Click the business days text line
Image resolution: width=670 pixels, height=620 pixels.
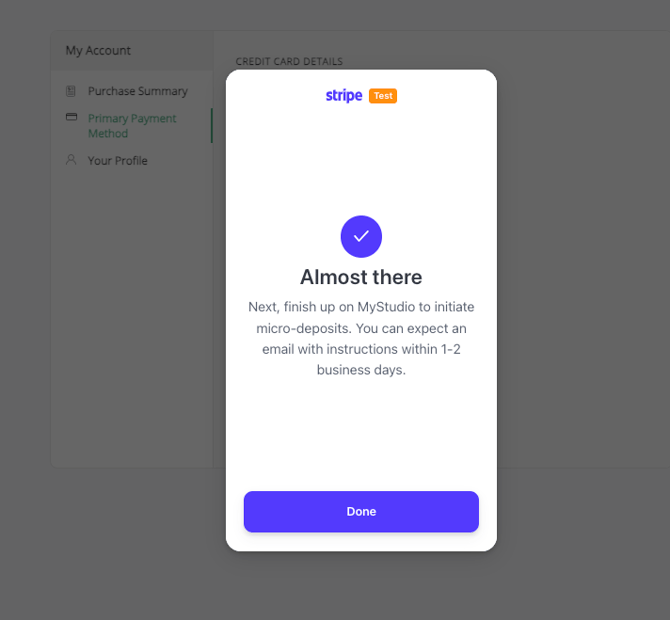(361, 370)
